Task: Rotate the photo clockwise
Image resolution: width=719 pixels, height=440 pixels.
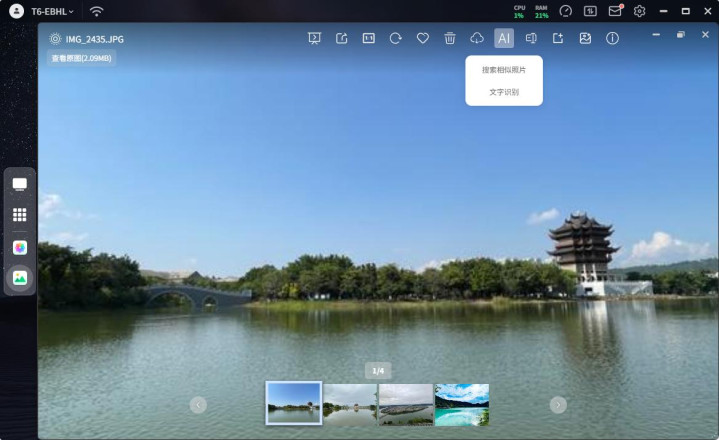Action: [395, 38]
